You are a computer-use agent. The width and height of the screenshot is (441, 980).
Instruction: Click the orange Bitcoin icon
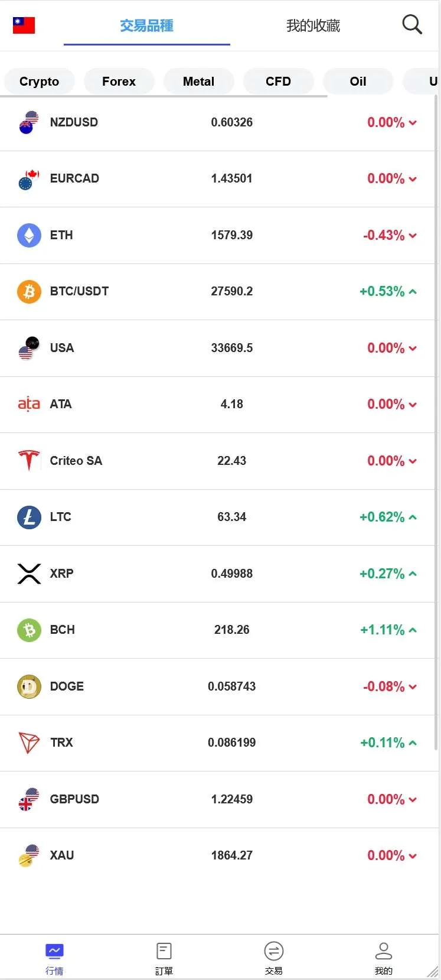coord(29,291)
